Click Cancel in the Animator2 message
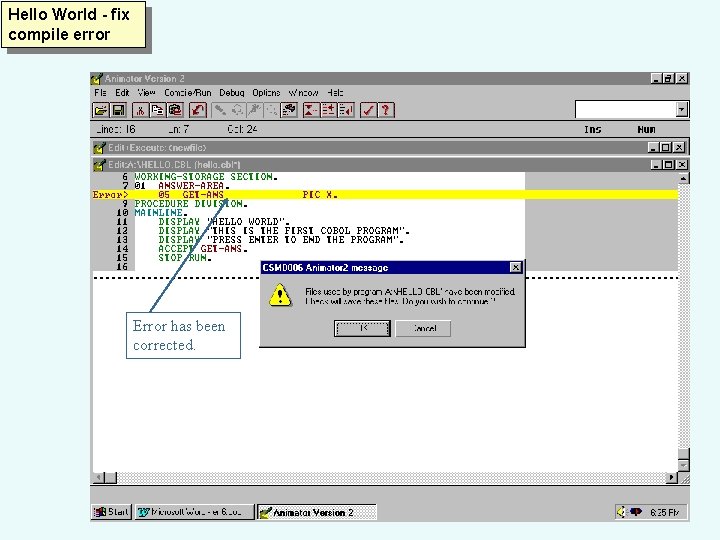 (x=423, y=328)
